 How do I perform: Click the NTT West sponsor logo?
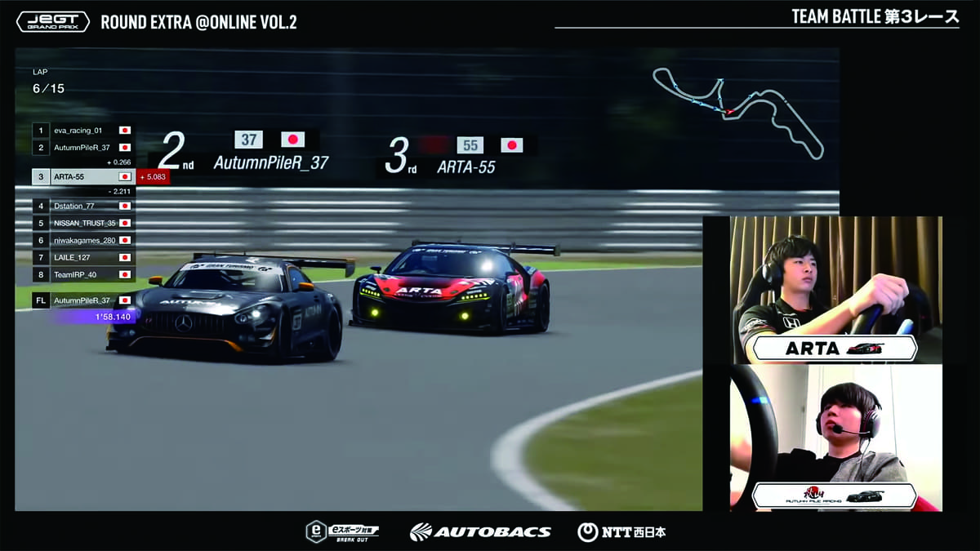click(x=621, y=532)
